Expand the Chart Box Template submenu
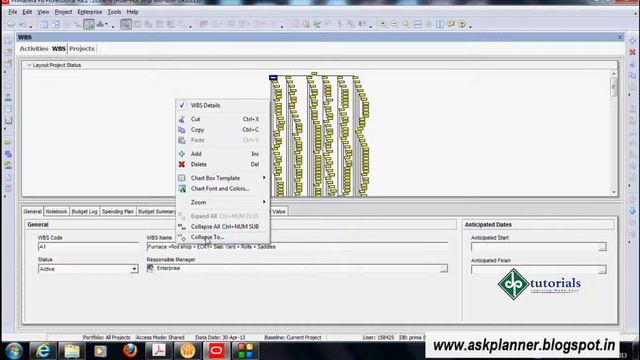Viewport: 640px width, 360px height. point(223,178)
